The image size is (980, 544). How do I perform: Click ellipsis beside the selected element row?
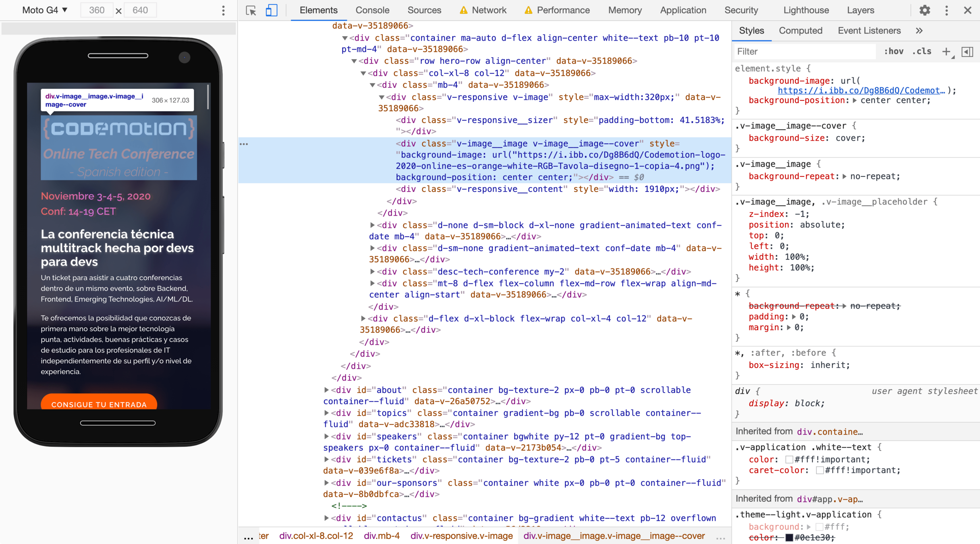click(x=244, y=144)
